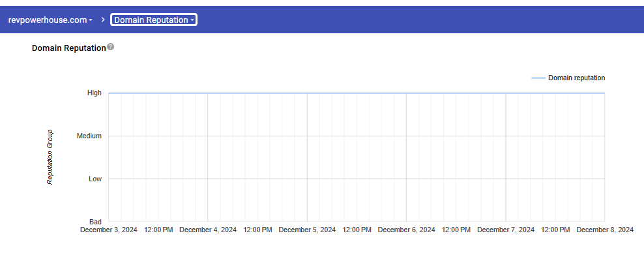
Task: Select the December 7, 2024 date label
Action: 505,230
